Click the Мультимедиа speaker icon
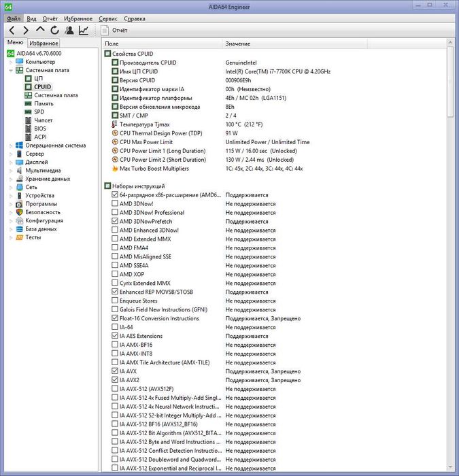The height and width of the screenshot is (476, 459). pyautogui.click(x=20, y=170)
